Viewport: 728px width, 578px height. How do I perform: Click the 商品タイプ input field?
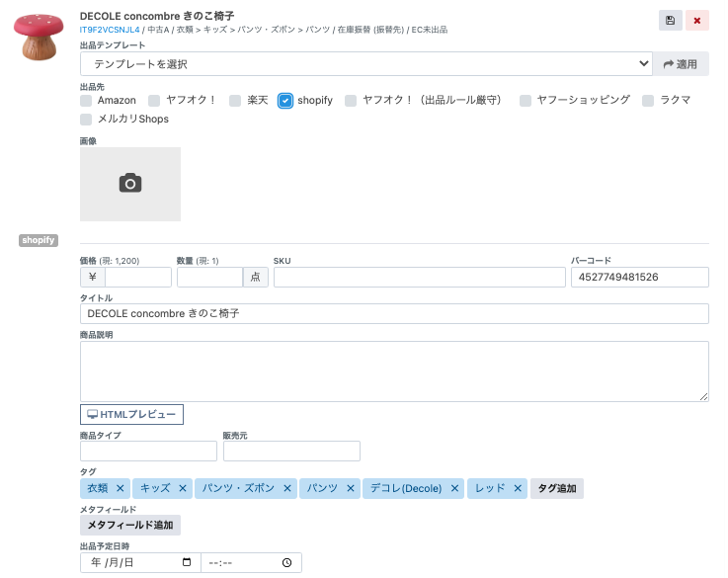[148, 451]
